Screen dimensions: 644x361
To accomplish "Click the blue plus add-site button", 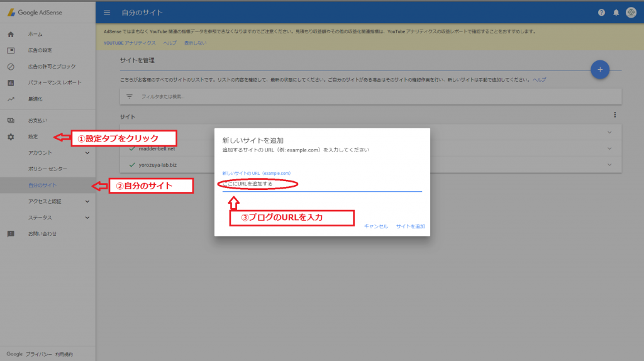I will (599, 70).
